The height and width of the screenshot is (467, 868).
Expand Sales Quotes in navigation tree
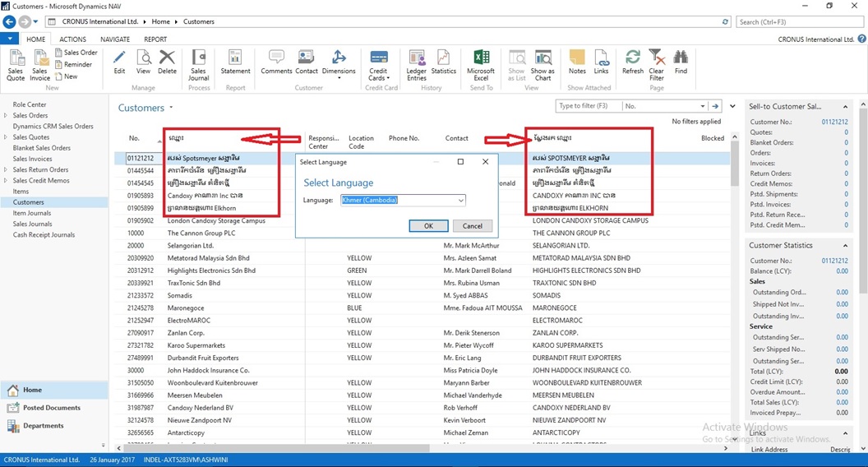(6, 137)
